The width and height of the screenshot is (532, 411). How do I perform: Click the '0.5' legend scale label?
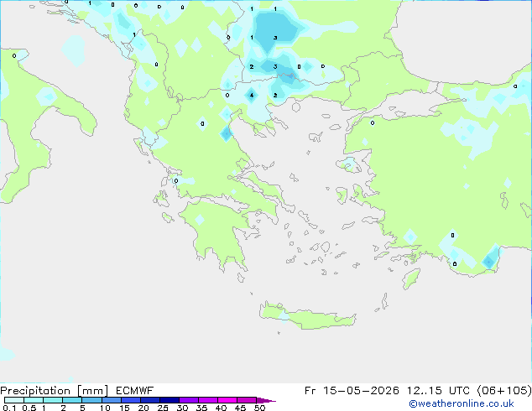(x=29, y=408)
